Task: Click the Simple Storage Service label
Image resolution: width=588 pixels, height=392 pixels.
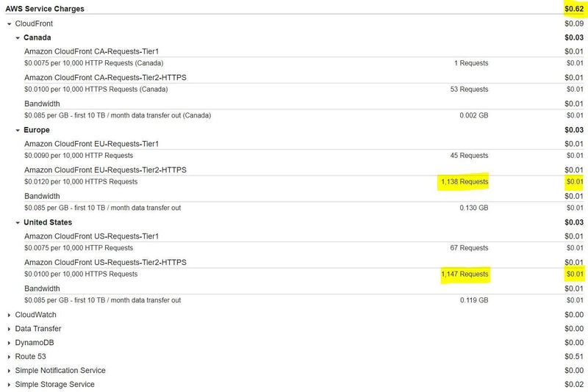Action: [x=54, y=384]
